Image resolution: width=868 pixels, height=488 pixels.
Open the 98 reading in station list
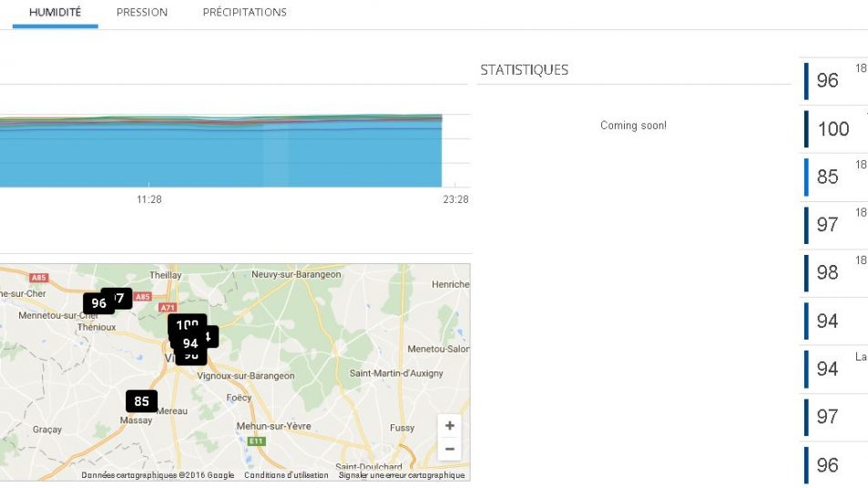(x=827, y=272)
